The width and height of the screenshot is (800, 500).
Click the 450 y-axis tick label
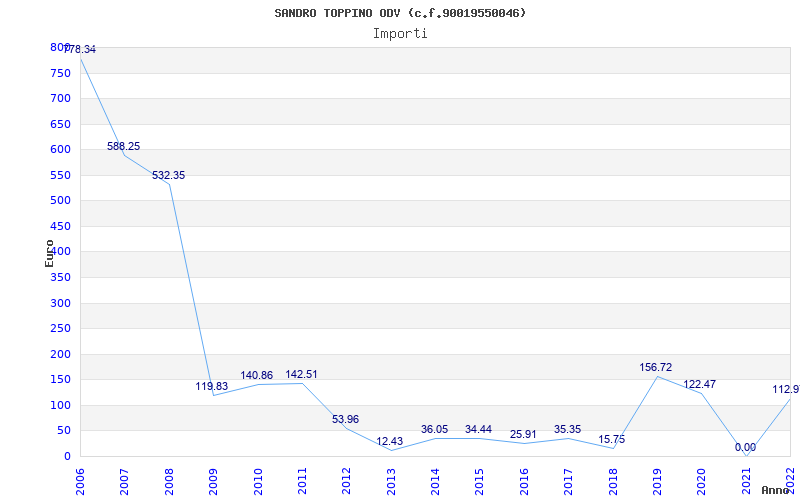[x=60, y=227]
